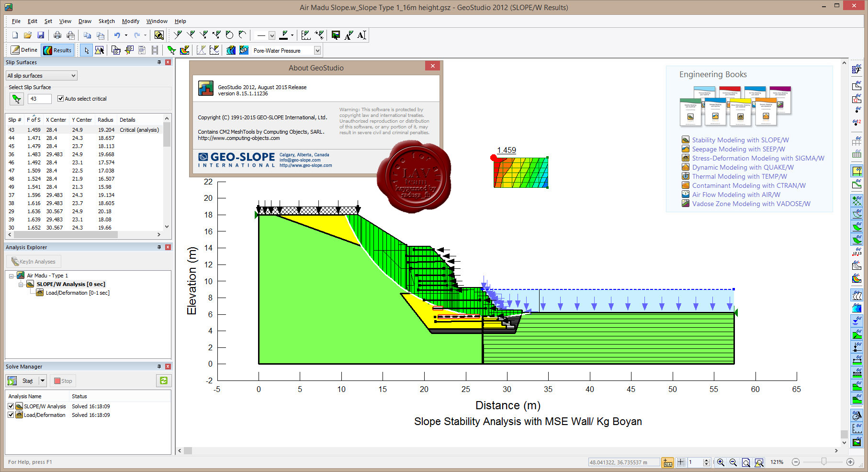Image resolution: width=868 pixels, height=472 pixels.
Task: Click the New file icon
Action: tap(15, 35)
